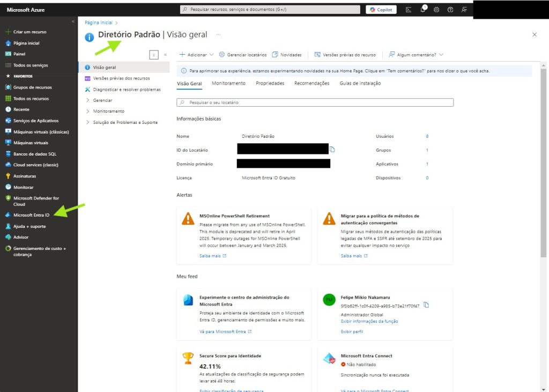Select the Visão Geral tab
This screenshot has height=392, width=549.
tap(189, 83)
